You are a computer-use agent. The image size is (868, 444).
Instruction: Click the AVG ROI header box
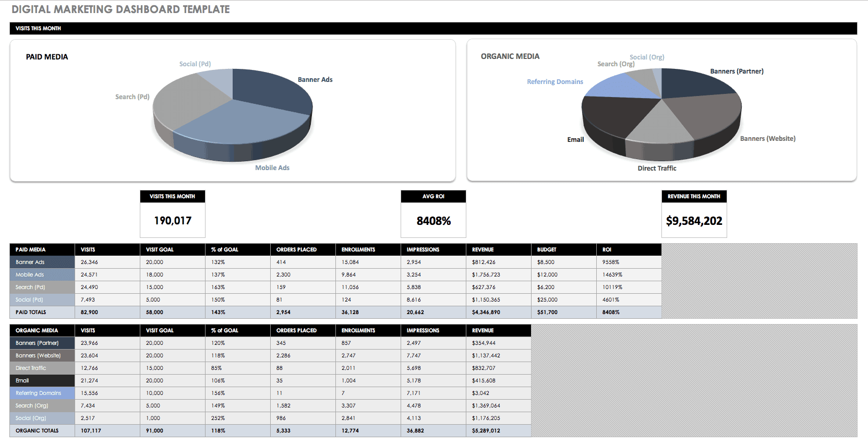point(433,197)
